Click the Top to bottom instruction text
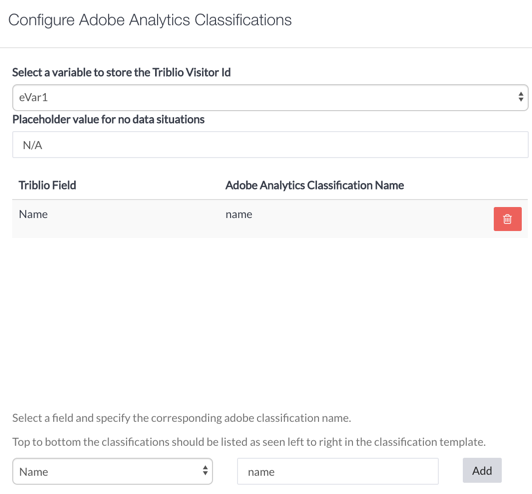Image resolution: width=532 pixels, height=494 pixels. pyautogui.click(x=249, y=442)
